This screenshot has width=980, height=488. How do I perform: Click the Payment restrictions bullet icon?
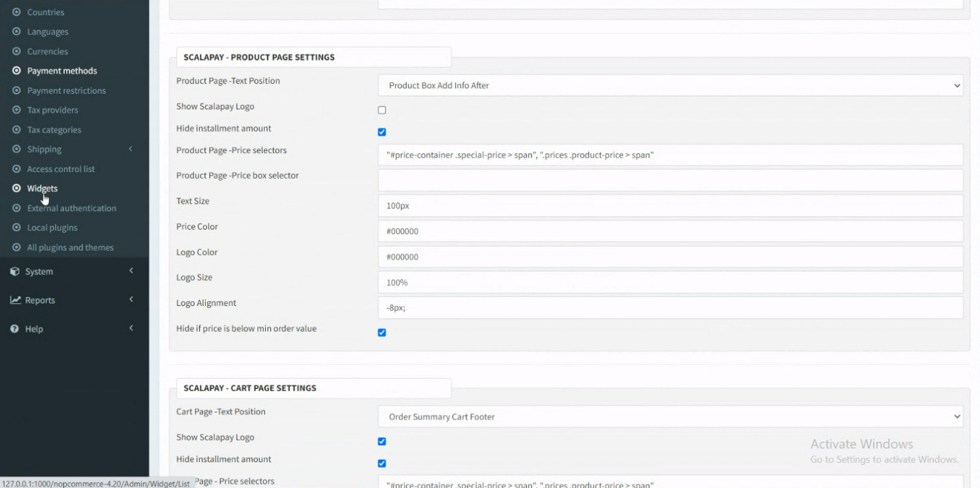pyautogui.click(x=16, y=90)
